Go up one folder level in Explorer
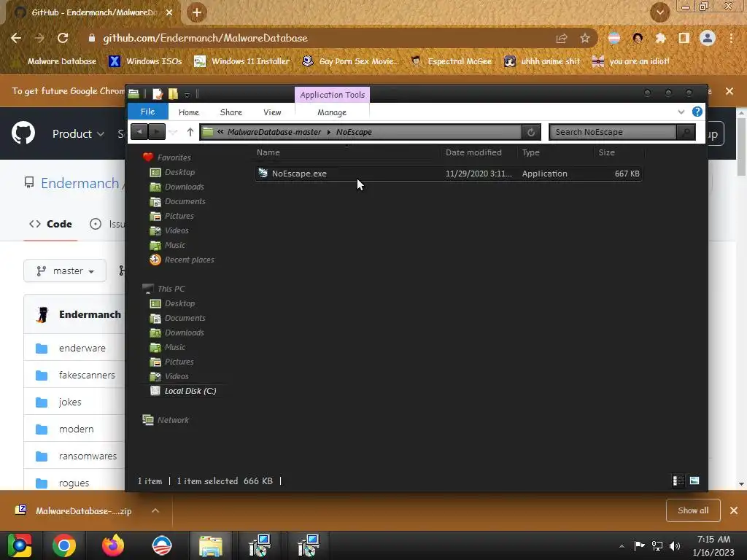The width and height of the screenshot is (747, 560). tap(190, 132)
